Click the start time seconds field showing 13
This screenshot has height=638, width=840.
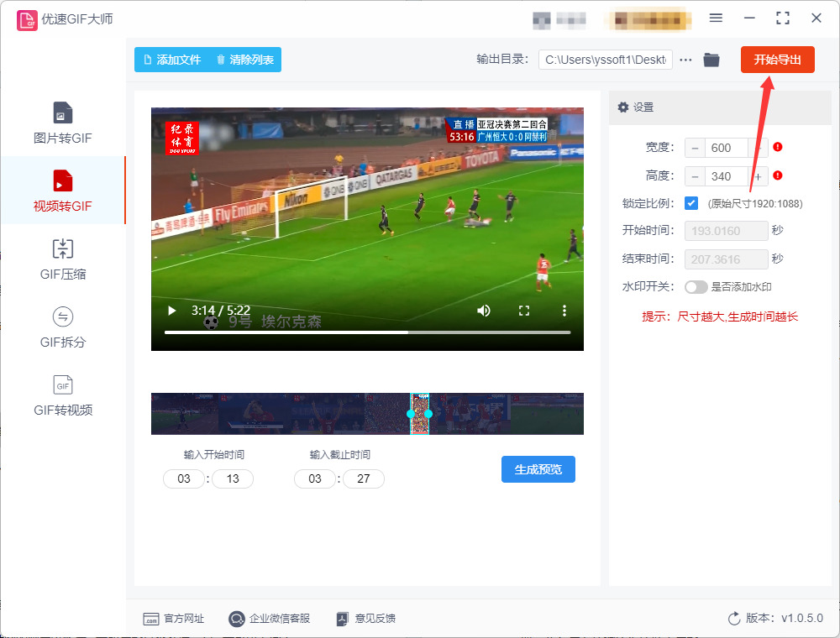click(233, 478)
